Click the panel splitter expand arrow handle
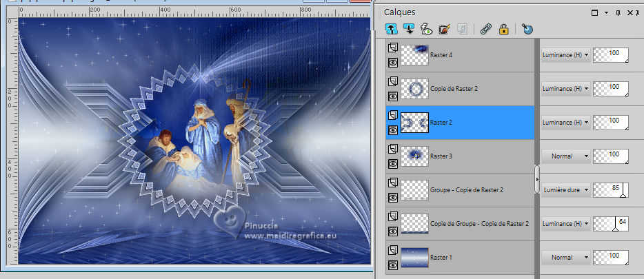 coord(537,179)
